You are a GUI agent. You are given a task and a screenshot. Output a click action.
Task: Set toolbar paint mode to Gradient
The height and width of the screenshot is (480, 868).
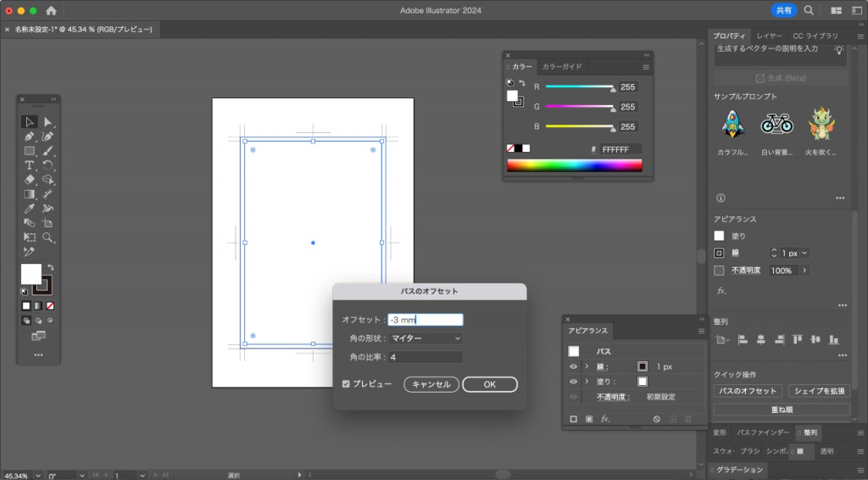point(38,305)
